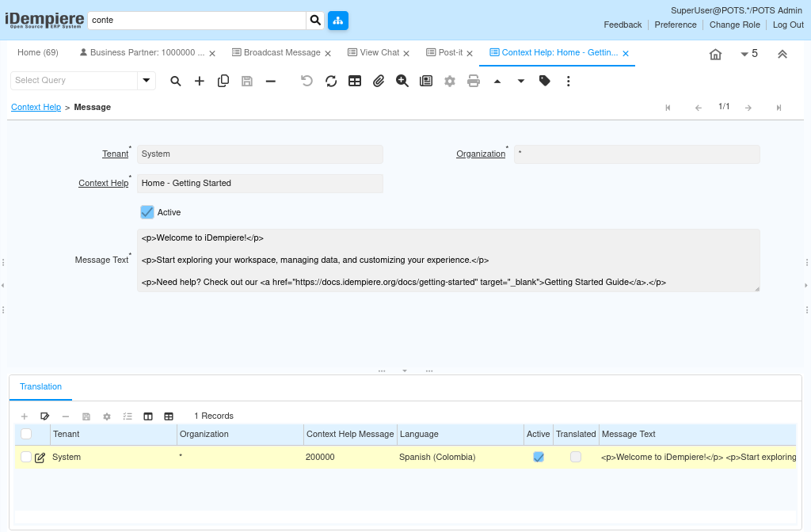Toggle Translation form view column icon
811x532 pixels.
pyautogui.click(x=148, y=416)
